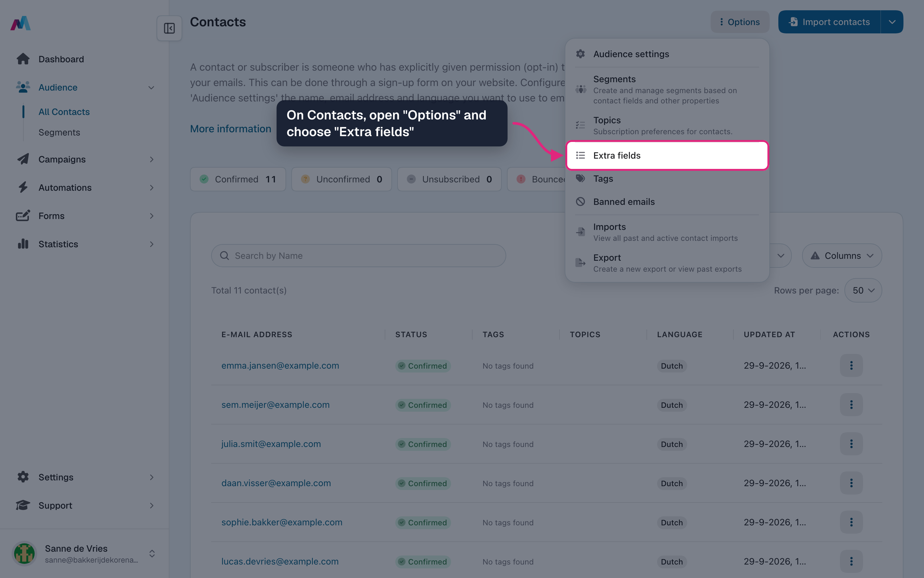Click the Forms edit icon
924x578 pixels.
23,215
